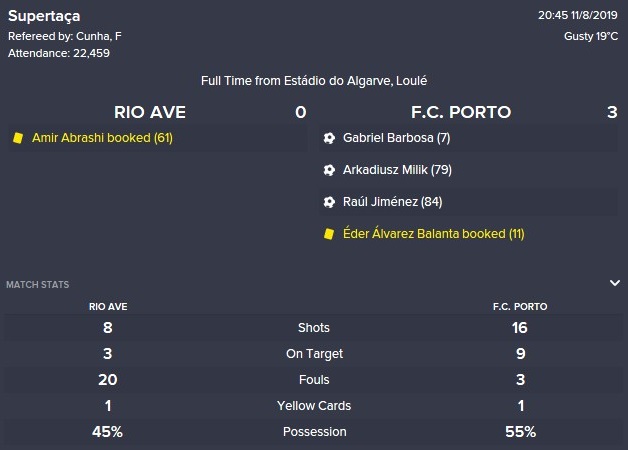Select the Possession stat row
This screenshot has width=628, height=450.
[x=314, y=432]
